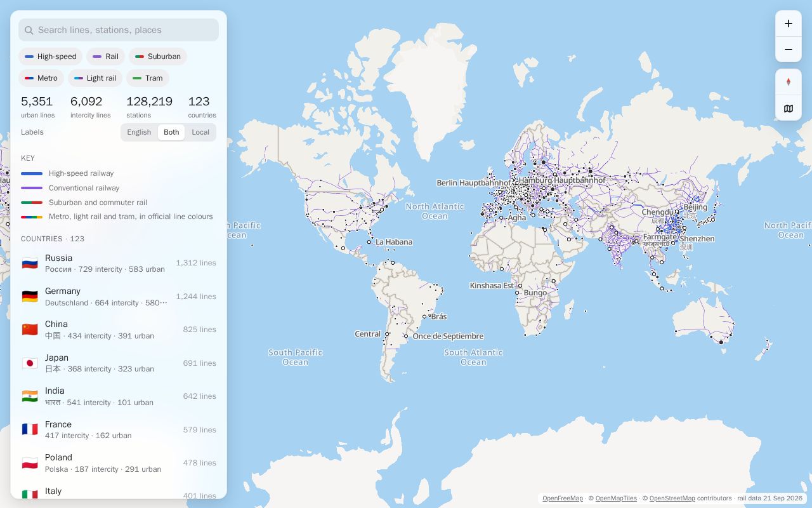Toggle the Rail layer filter
Screen dimensions: 812x508
105,57
